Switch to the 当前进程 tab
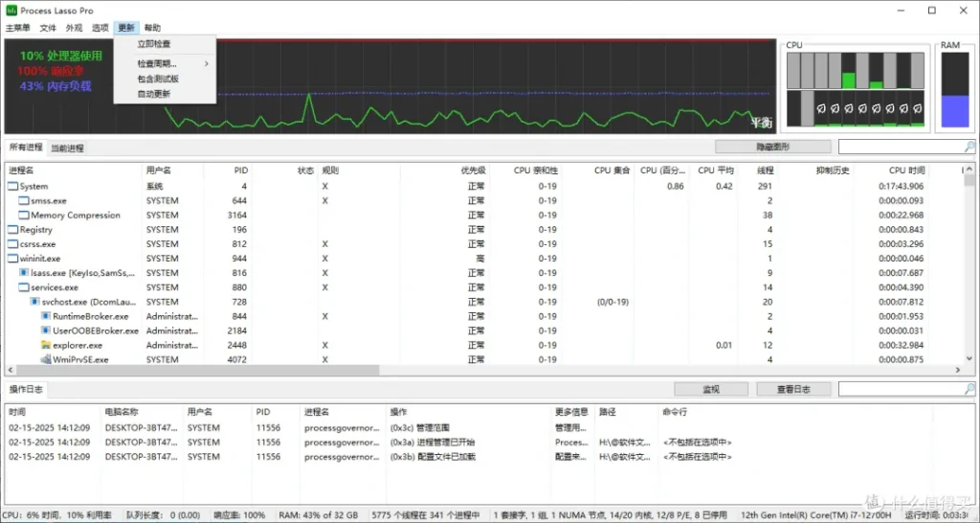980x523 pixels. [67, 148]
